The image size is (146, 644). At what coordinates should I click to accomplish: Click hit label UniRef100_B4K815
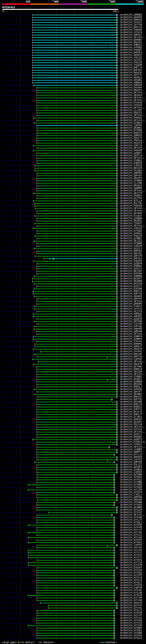(131, 457)
